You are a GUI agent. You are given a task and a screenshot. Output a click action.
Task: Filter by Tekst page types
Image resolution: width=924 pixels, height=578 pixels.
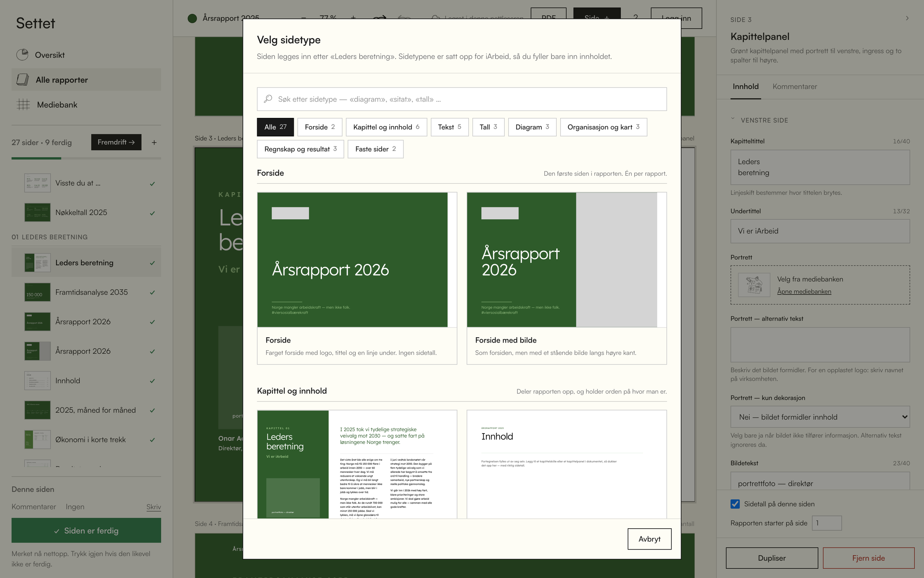(449, 127)
